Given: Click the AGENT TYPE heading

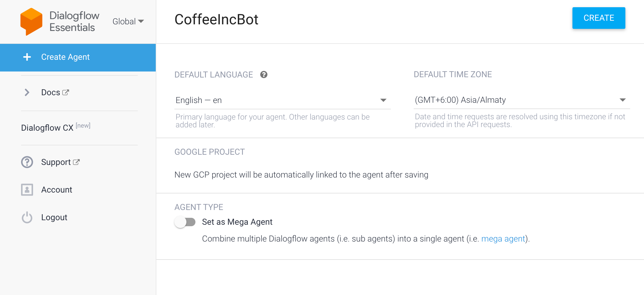Looking at the screenshot, I should tap(199, 207).
